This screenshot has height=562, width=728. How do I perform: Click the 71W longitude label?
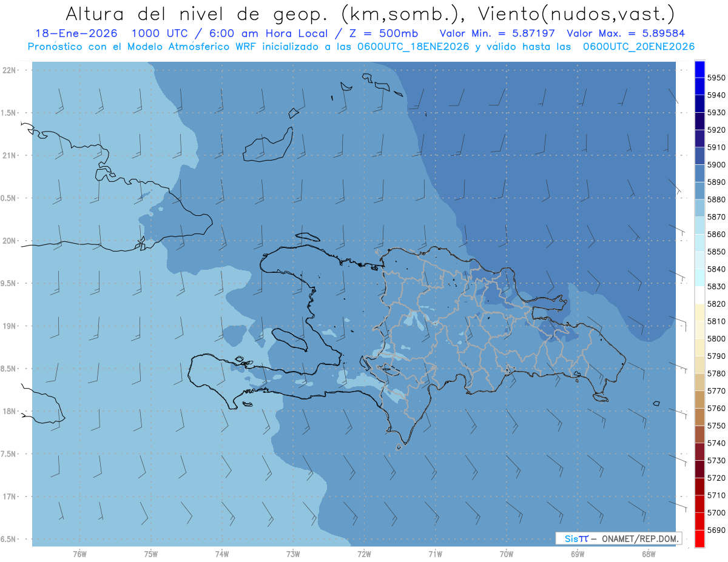435,554
